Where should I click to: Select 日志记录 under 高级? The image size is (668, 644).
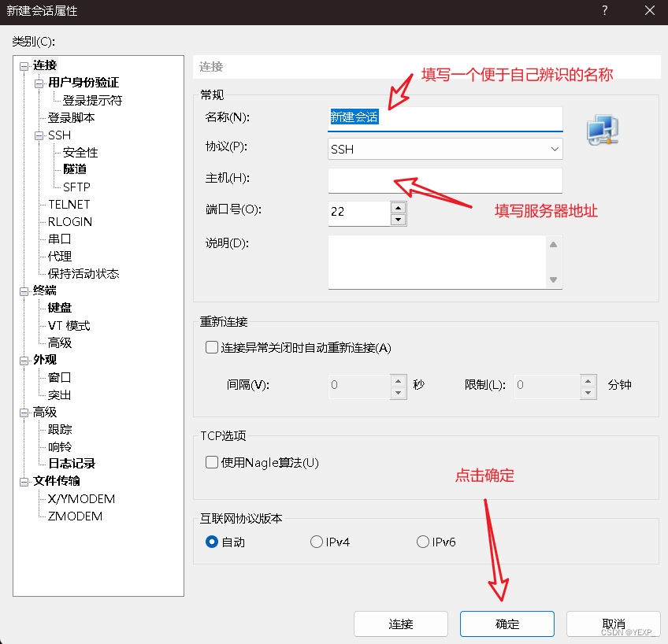coord(72,464)
